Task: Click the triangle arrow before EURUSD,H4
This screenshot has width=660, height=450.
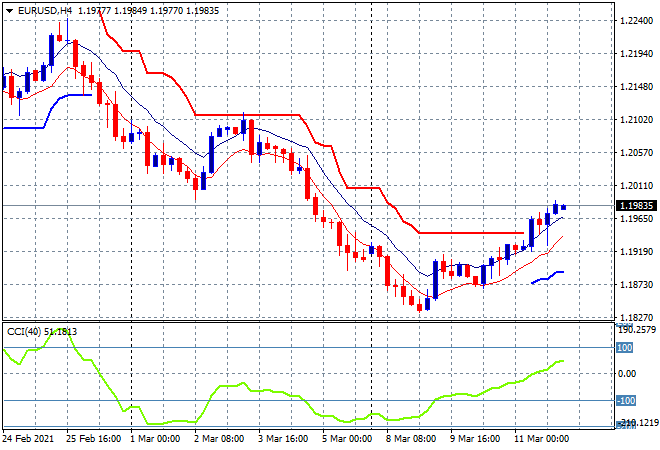Action: pos(9,11)
